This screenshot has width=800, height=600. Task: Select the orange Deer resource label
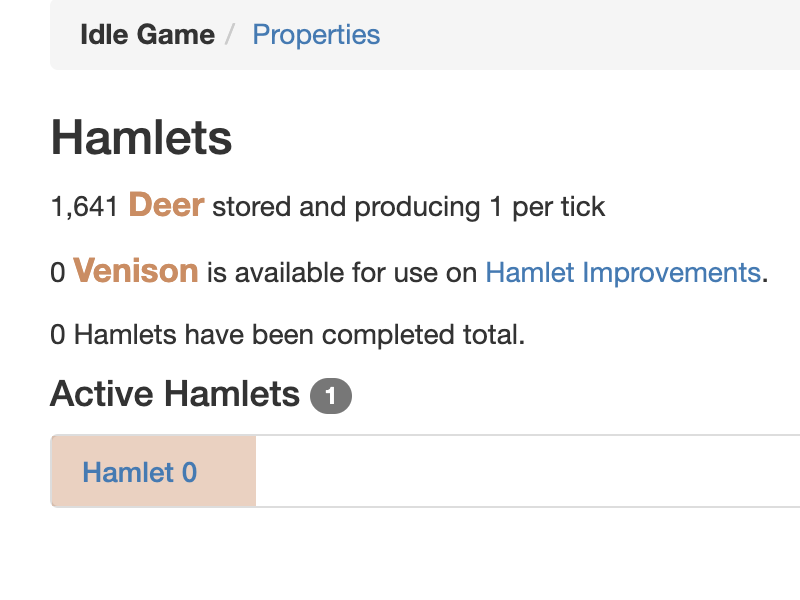166,205
